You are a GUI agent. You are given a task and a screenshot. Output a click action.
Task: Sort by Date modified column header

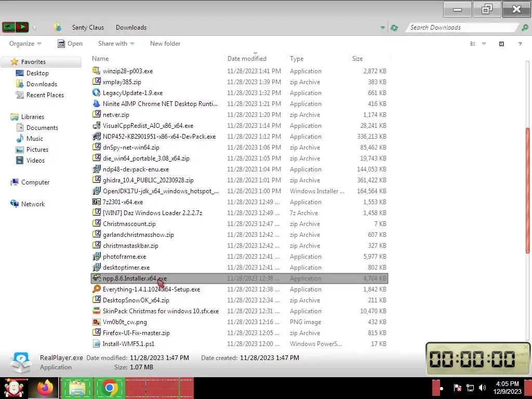(247, 58)
